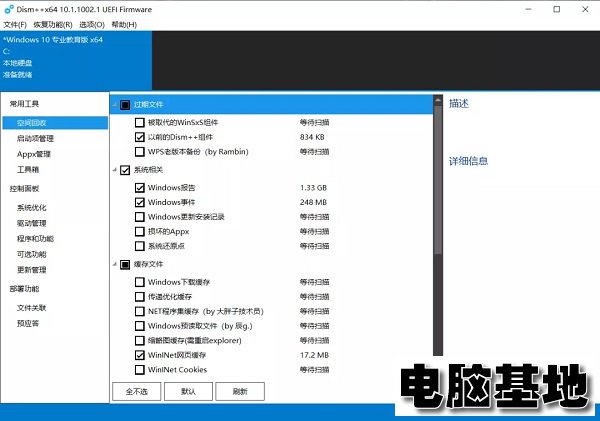Click the 详细信息 heading in right panel
This screenshot has height=421, width=600.
tap(468, 161)
